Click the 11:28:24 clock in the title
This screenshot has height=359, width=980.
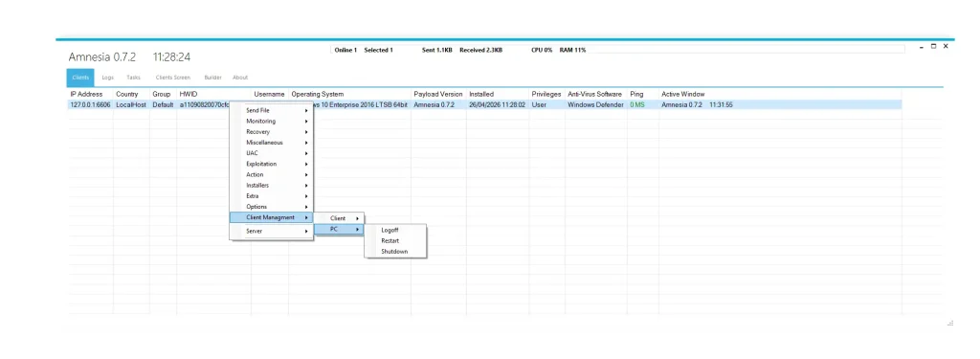(172, 56)
